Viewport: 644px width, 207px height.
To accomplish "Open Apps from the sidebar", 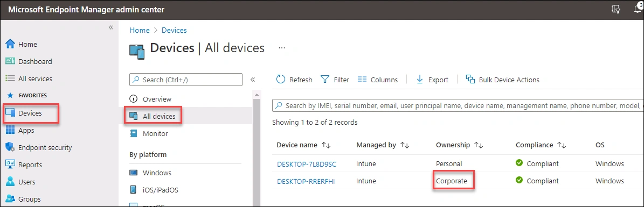I will (26, 130).
